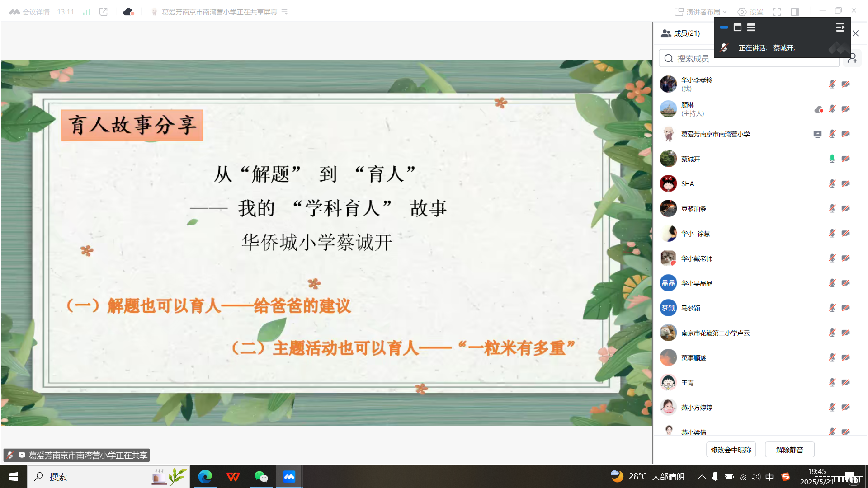
Task: Expand the floating bar member list menu icon
Action: point(840,28)
